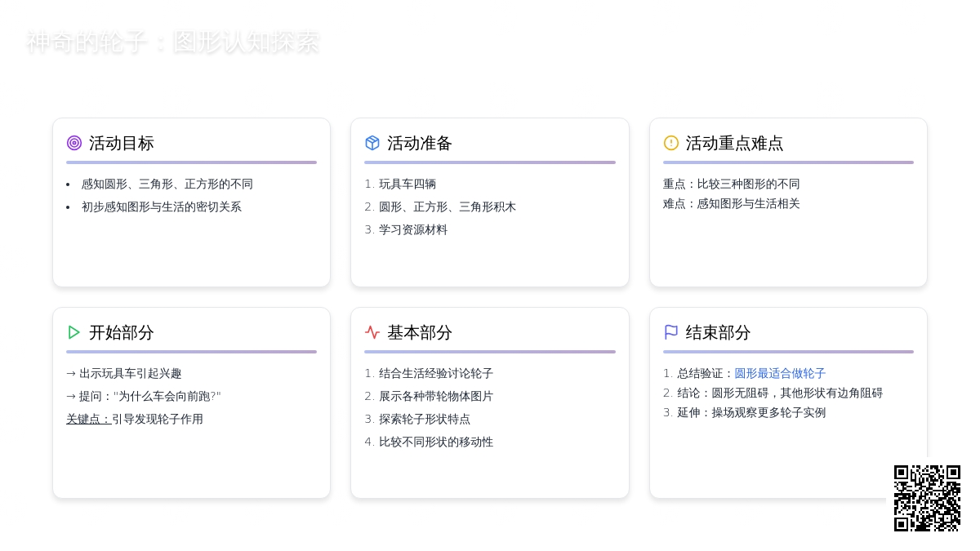Click the line 重点：比较三种图形的不同
The height and width of the screenshot is (551, 980).
tap(732, 184)
